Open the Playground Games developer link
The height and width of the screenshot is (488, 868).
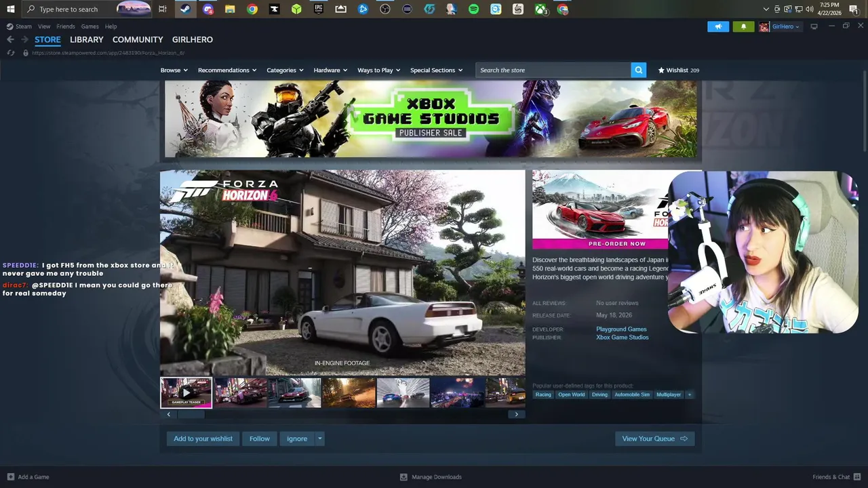click(x=621, y=329)
